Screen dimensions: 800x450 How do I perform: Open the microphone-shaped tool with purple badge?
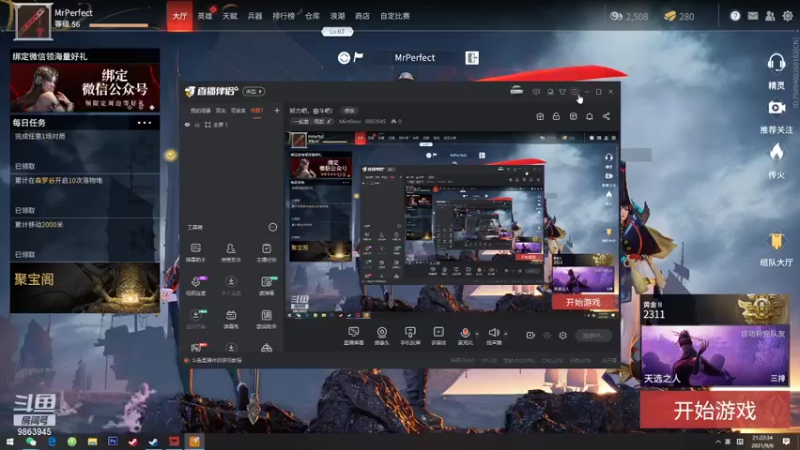tap(196, 286)
